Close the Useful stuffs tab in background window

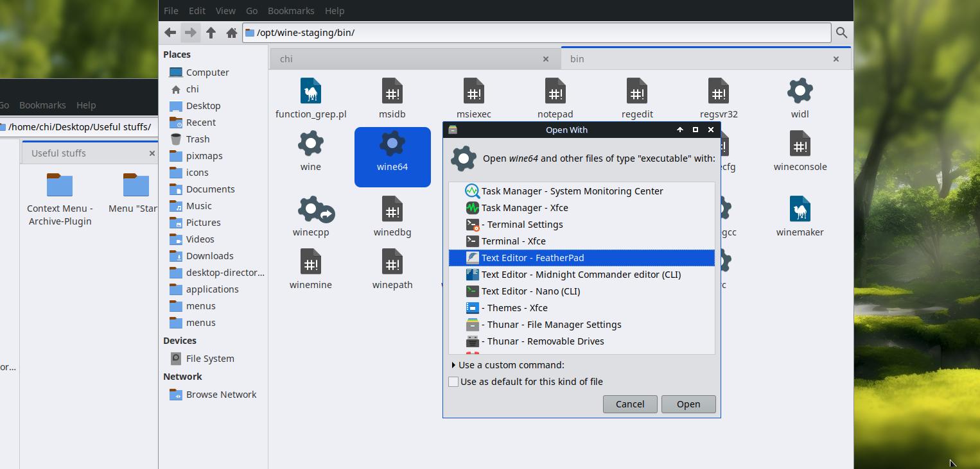click(x=152, y=153)
